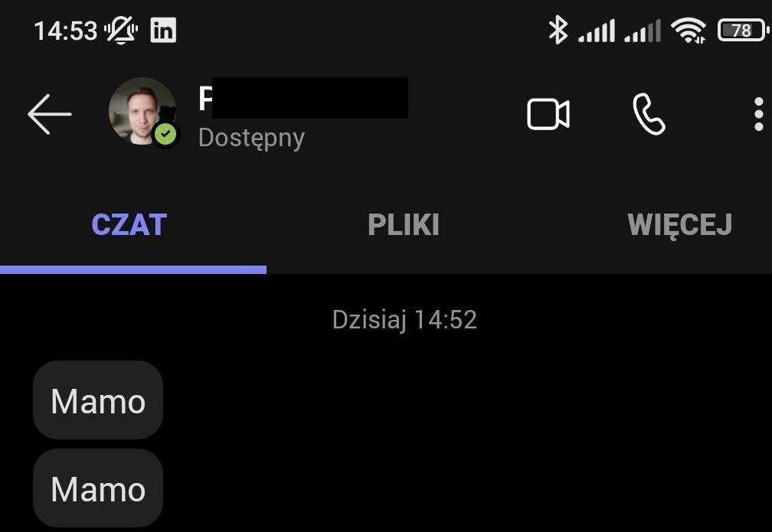The image size is (772, 532).
Task: Tap the LinkedIn notification icon
Action: (x=163, y=31)
